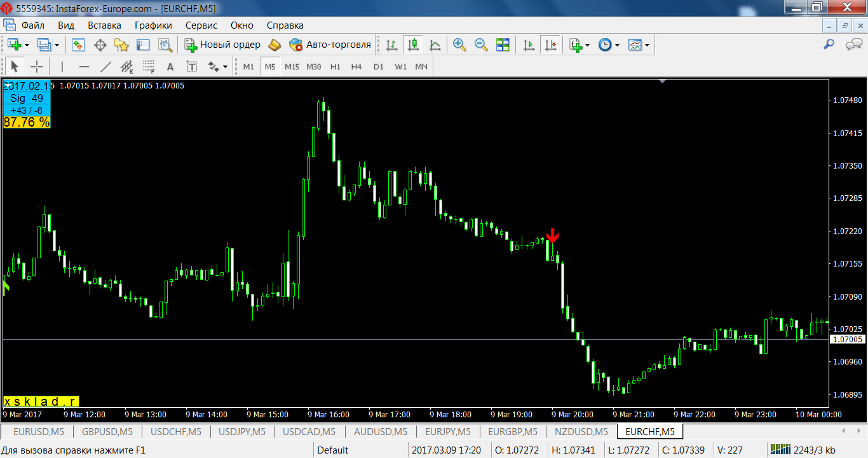Toggle chart auto scroll icon
This screenshot has width=868, height=458.
tap(529, 45)
